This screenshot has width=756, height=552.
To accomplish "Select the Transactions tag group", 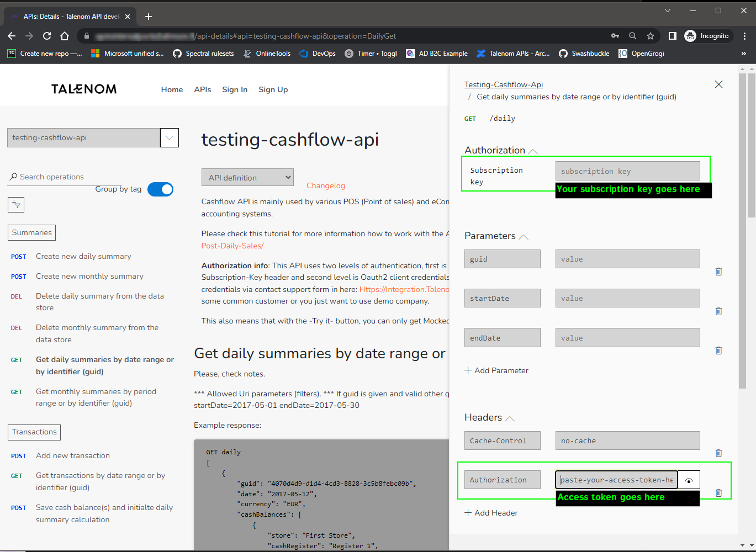I will point(34,432).
